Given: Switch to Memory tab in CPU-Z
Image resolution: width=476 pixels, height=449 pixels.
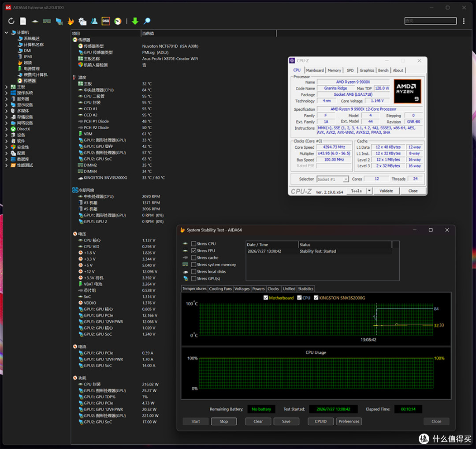Looking at the screenshot, I should 334,70.
